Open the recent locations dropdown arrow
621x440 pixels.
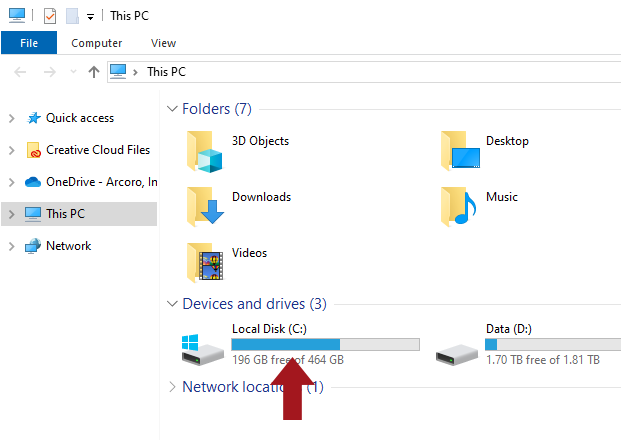[x=73, y=72]
